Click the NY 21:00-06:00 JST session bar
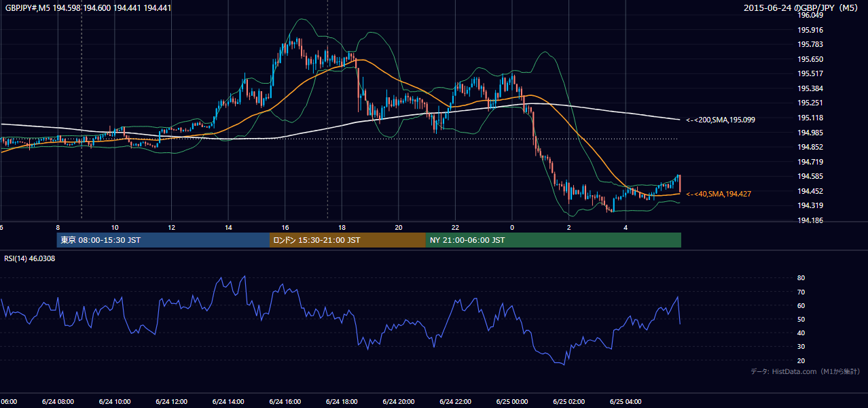Screen dimensions: 868x408 (554, 240)
